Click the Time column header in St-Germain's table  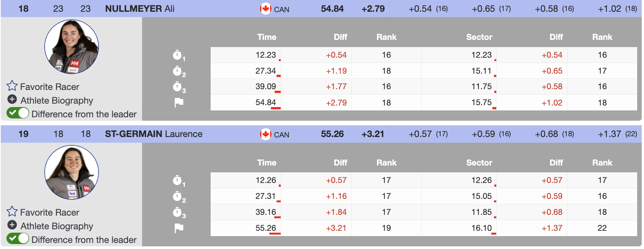click(267, 163)
